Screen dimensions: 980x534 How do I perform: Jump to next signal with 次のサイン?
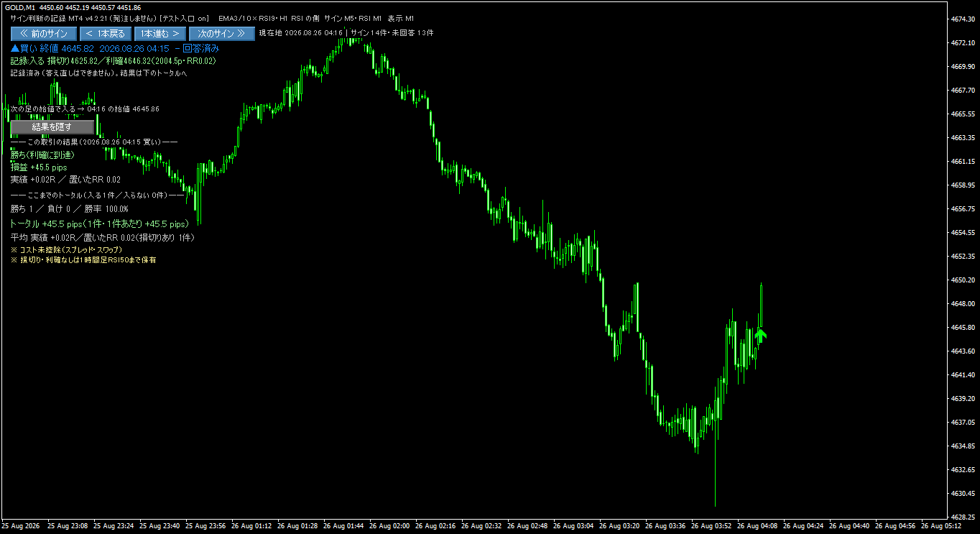point(221,34)
